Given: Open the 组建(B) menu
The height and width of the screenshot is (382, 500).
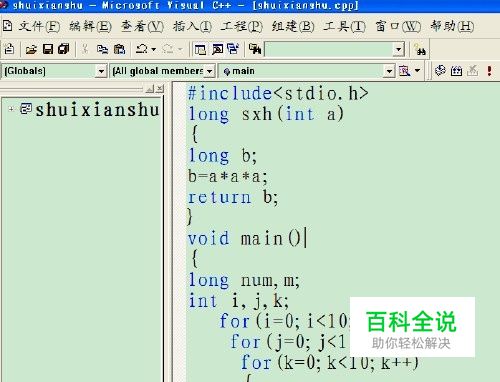Looking at the screenshot, I should pos(293,26).
